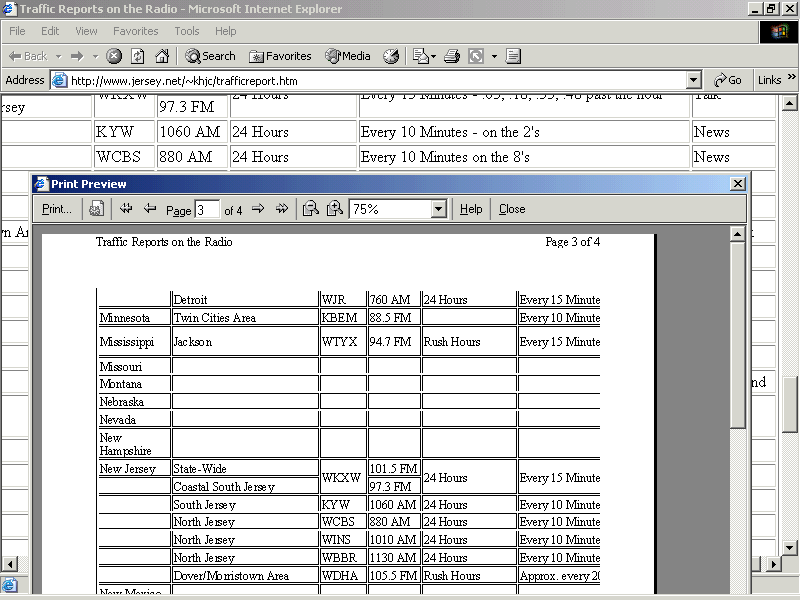This screenshot has width=800, height=600.
Task: Click the browser Stop icon
Action: pyautogui.click(x=114, y=56)
